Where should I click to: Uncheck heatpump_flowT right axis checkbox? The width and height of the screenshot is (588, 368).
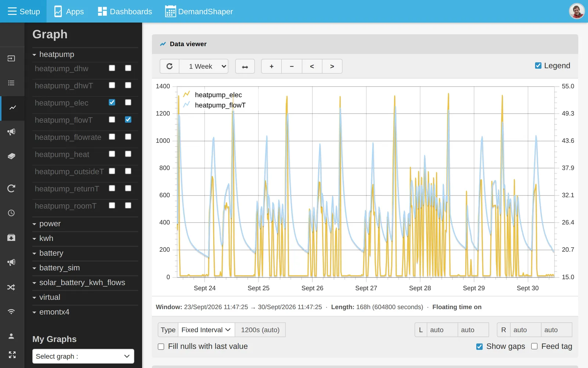click(128, 120)
